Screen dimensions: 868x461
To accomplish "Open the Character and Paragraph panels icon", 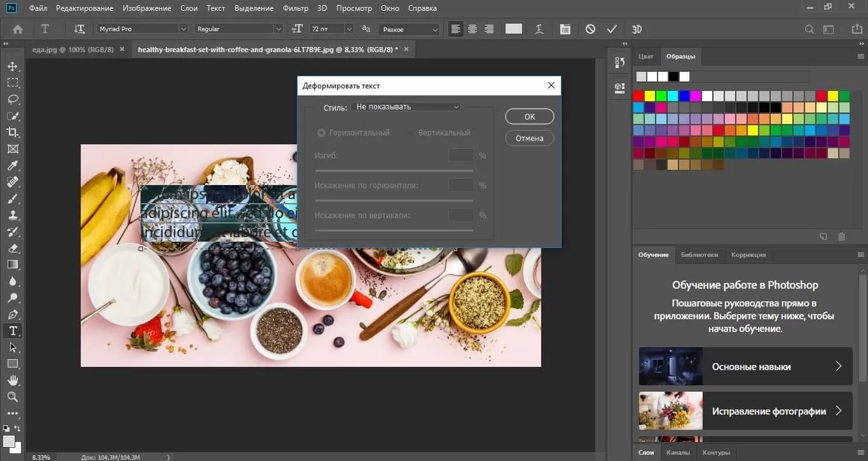I will [565, 29].
